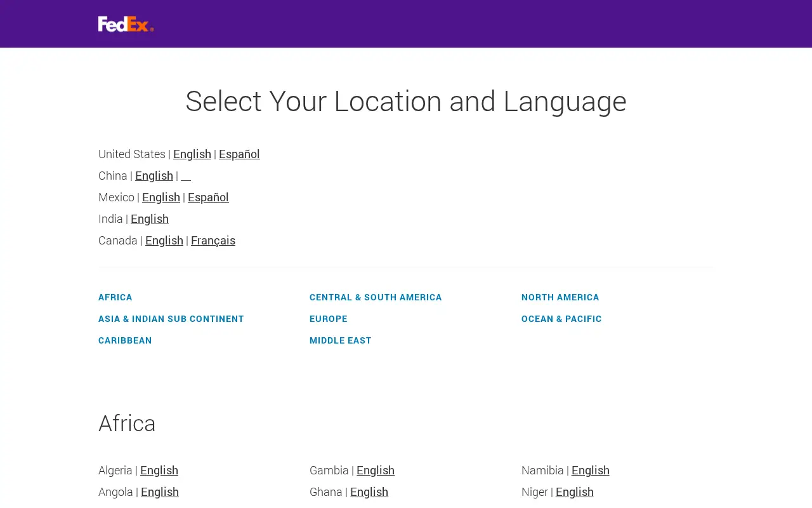Screen dimensions: 812x508
Task: Choose English for Namibia
Action: (591, 470)
